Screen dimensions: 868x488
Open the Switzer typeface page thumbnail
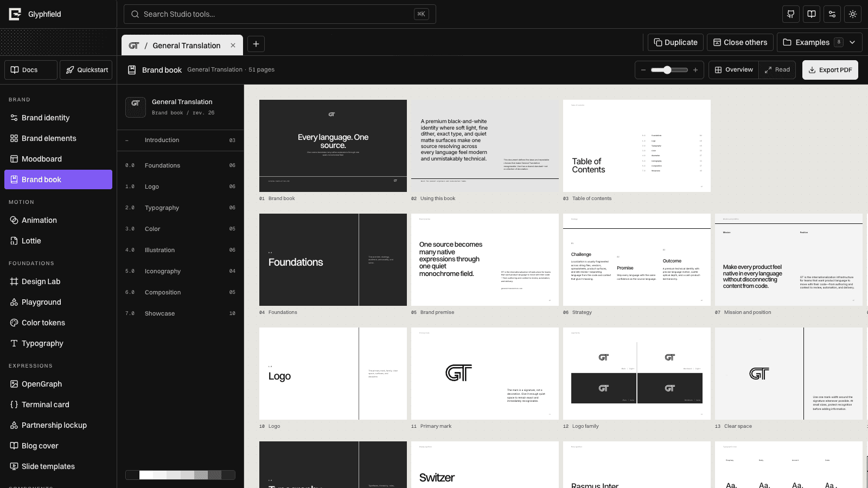[485, 465]
